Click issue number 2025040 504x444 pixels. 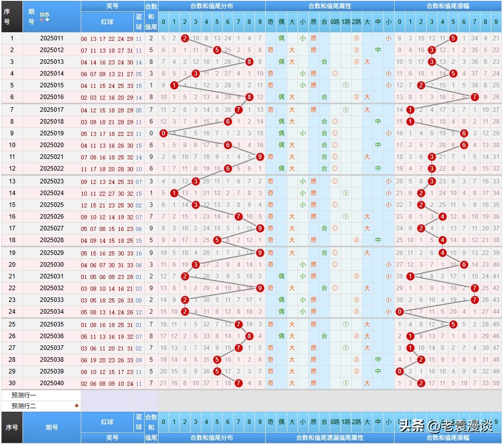coord(52,383)
